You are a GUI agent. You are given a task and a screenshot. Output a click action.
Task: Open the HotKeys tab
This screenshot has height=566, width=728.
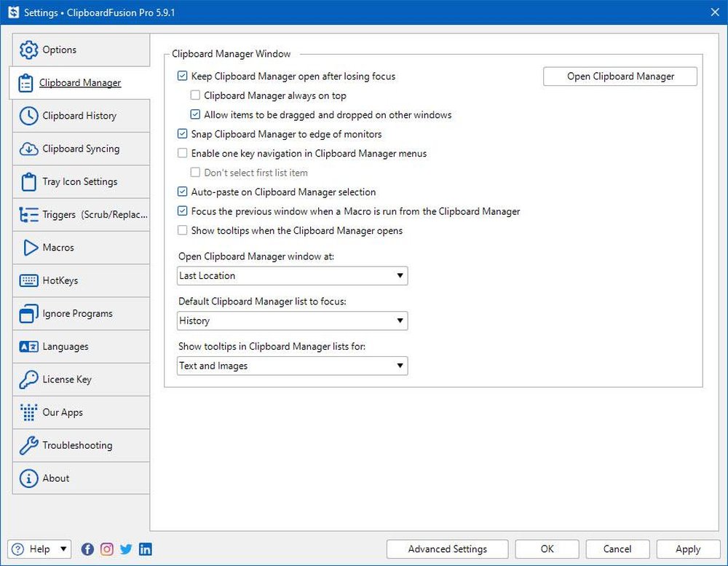coord(81,280)
